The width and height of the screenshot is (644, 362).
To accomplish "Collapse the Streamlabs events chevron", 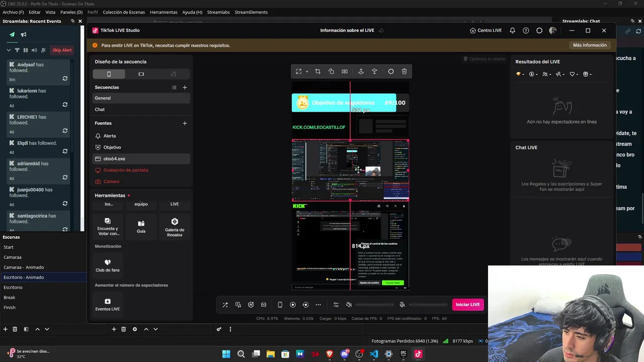I will (9, 50).
